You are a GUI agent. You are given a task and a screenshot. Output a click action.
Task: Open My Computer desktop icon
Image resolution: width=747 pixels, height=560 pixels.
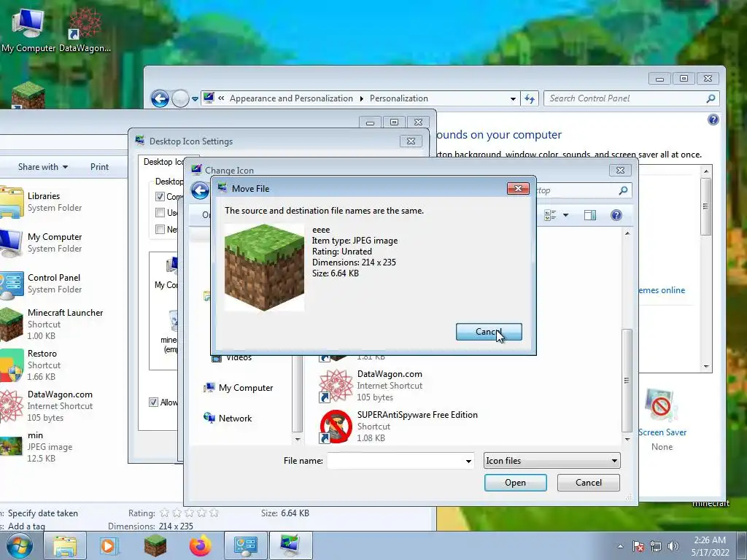coord(28,28)
